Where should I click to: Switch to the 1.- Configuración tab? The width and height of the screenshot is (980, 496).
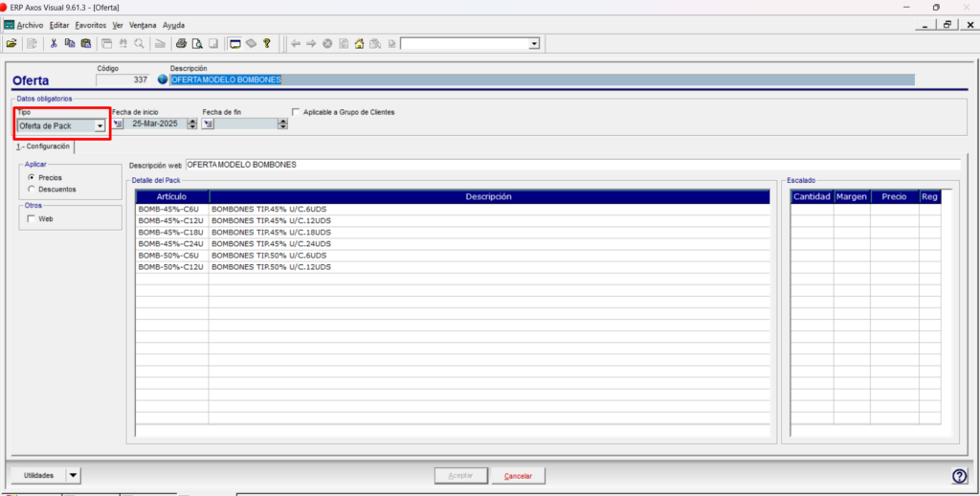[x=43, y=146]
